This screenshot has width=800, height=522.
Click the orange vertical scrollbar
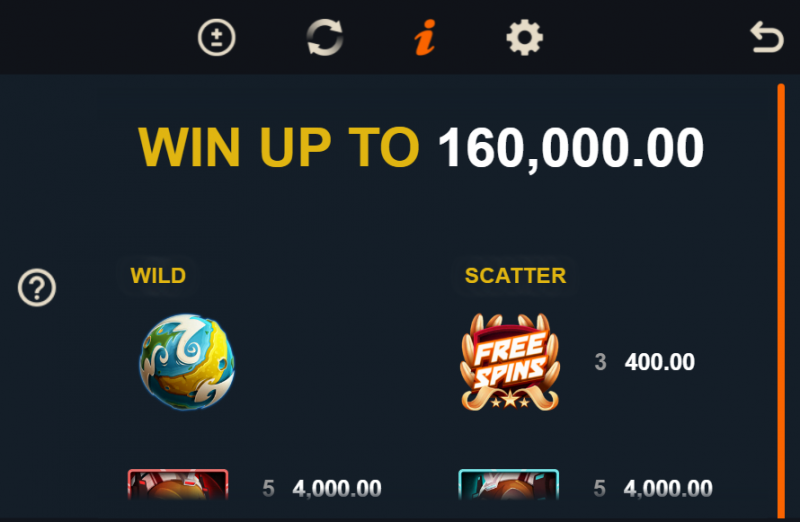(781, 301)
